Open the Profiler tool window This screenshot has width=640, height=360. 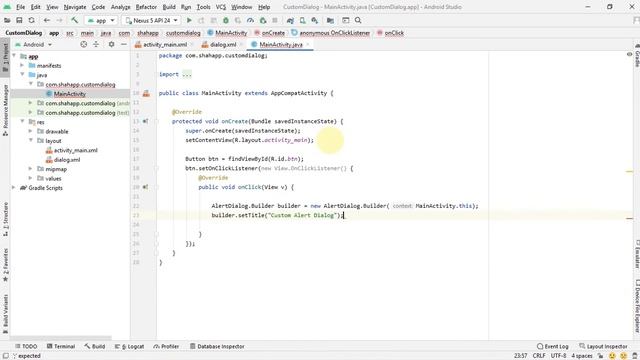pos(166,346)
